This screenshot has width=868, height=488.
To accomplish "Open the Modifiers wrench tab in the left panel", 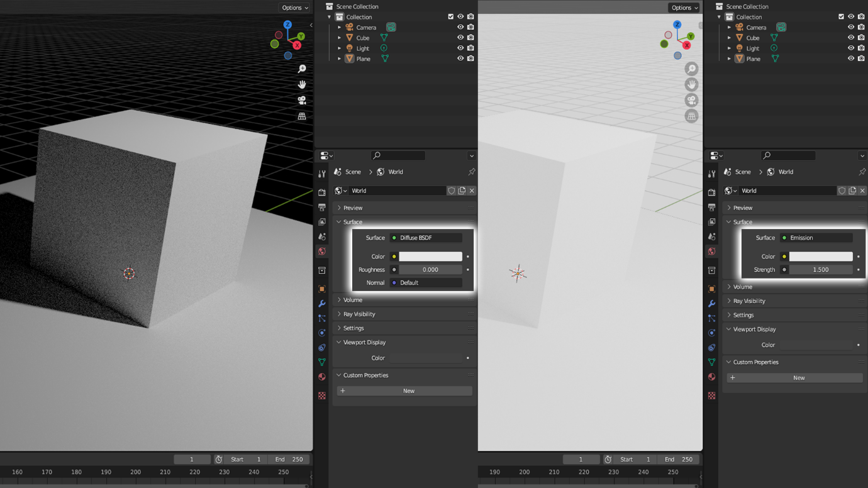I will 322,304.
